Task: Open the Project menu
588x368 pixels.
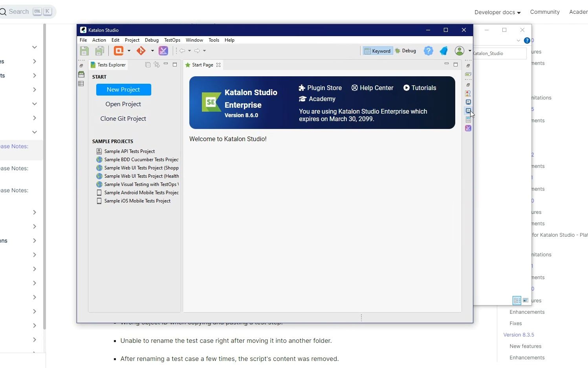Action: pyautogui.click(x=132, y=40)
